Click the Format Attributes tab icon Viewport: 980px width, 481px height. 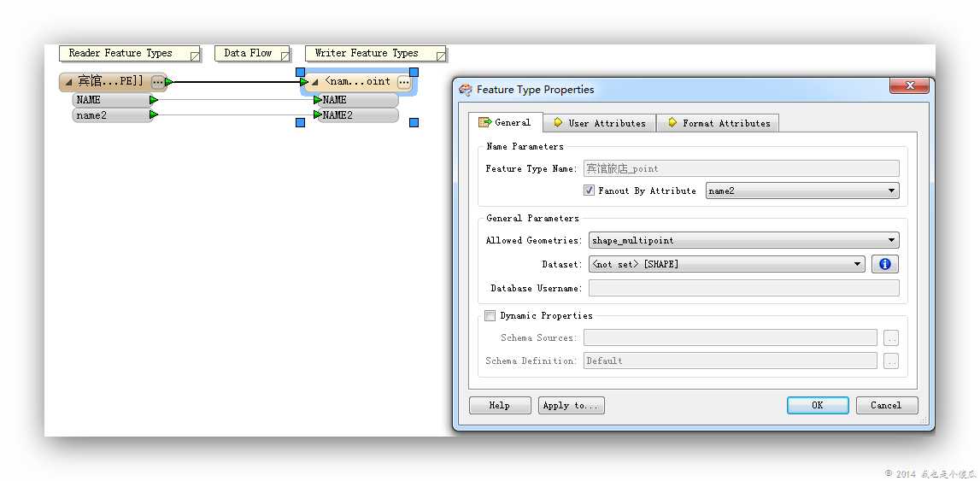672,122
